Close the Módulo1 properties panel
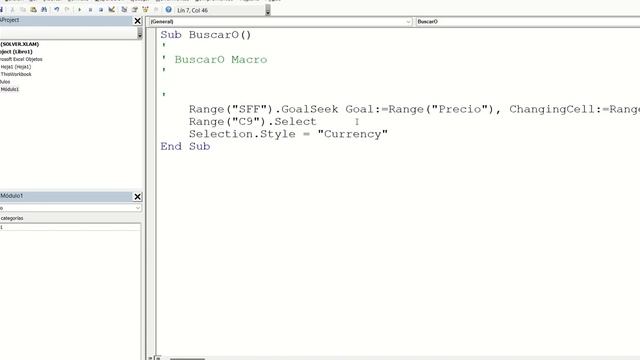This screenshot has width=640, height=360. coord(138,197)
